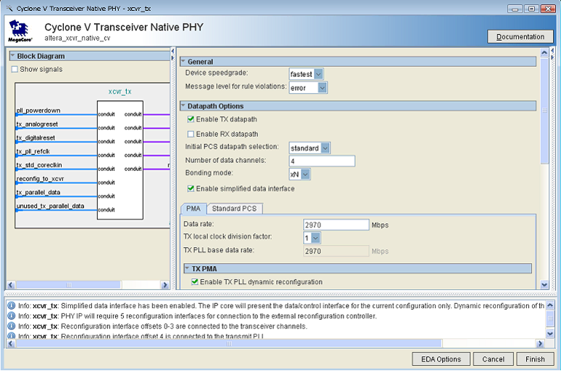Click the altera_xcvr_native_cv subtitle text
This screenshot has width=561, height=392.
coord(78,38)
